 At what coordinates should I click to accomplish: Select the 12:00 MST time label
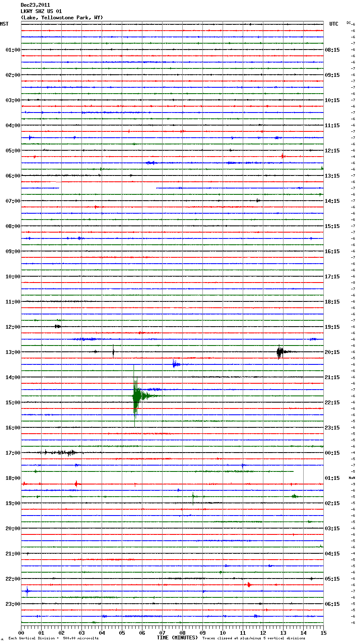(13, 327)
